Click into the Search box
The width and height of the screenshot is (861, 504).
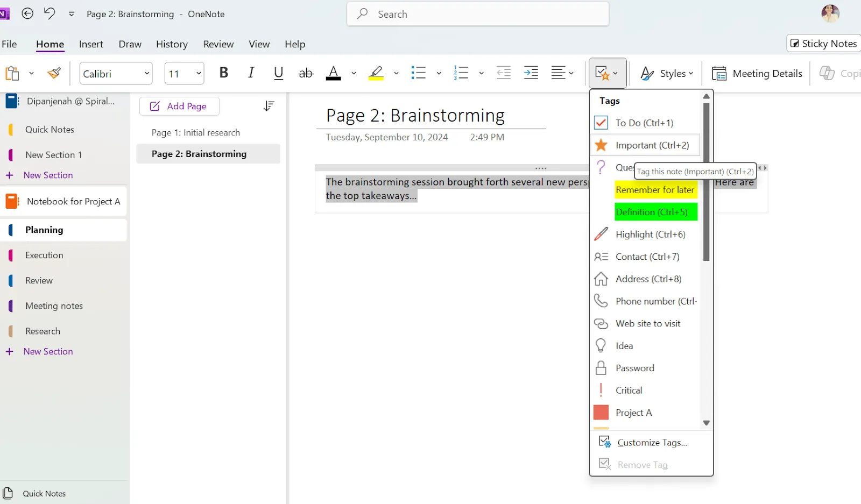(x=478, y=14)
